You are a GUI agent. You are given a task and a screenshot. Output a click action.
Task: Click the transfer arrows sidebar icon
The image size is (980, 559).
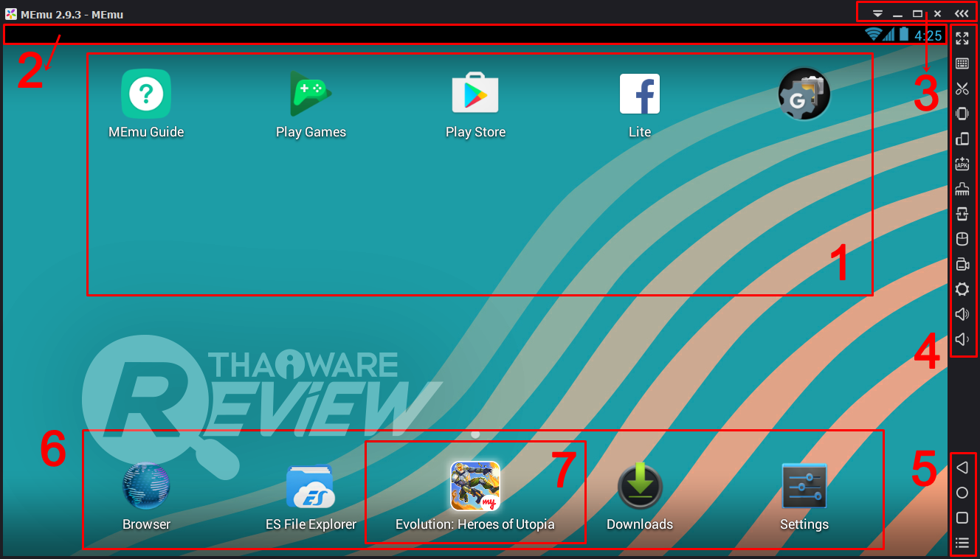coord(962,214)
